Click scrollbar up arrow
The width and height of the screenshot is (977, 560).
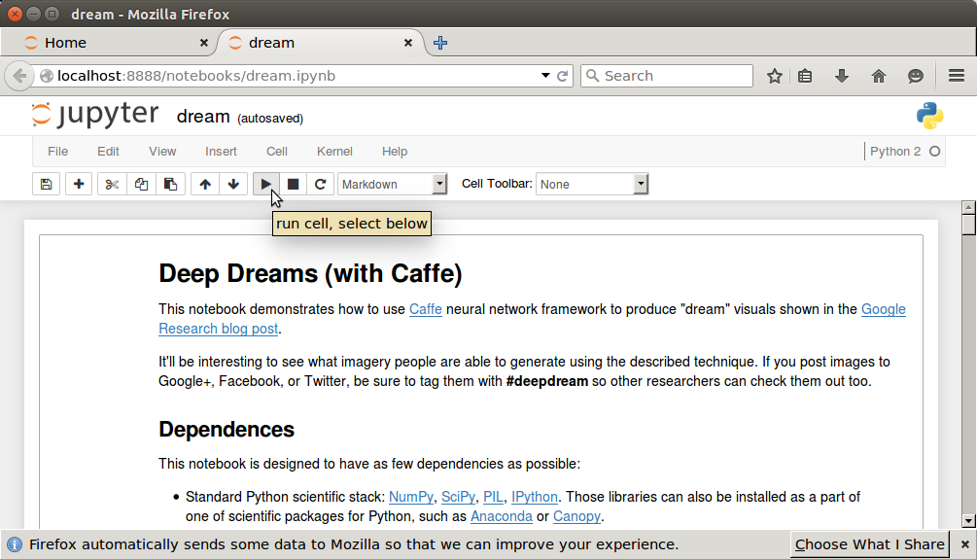968,207
